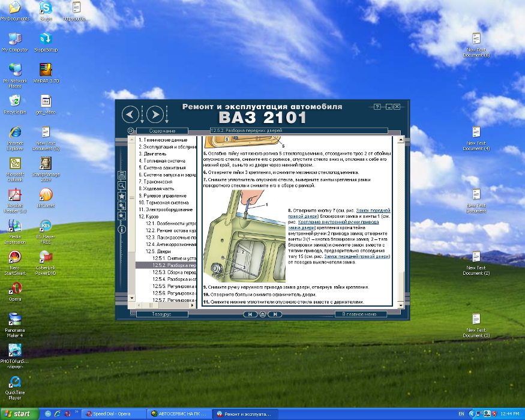This screenshot has height=420, width=525.
Task: Select the Nero StartSmart desktop icon
Action: (x=15, y=263)
